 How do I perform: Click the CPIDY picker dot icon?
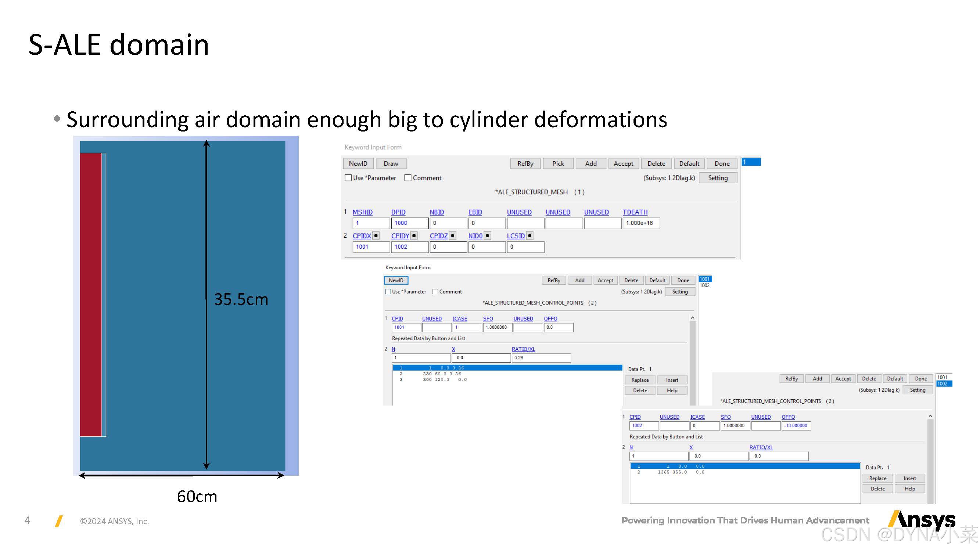point(414,236)
